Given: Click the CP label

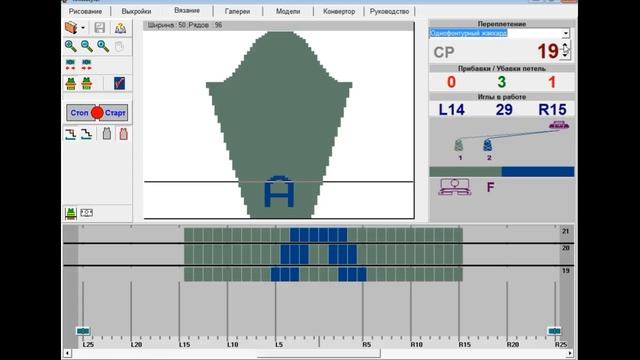Looking at the screenshot, I should pyautogui.click(x=444, y=52).
